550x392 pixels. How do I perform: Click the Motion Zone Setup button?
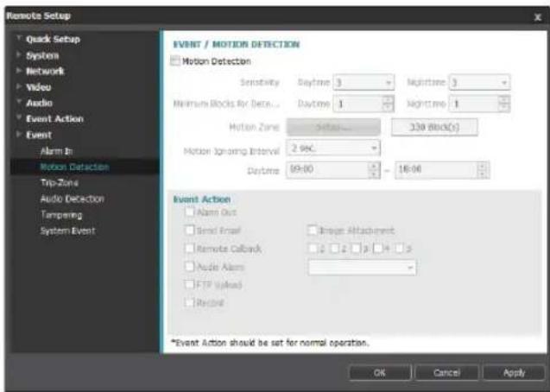(333, 127)
